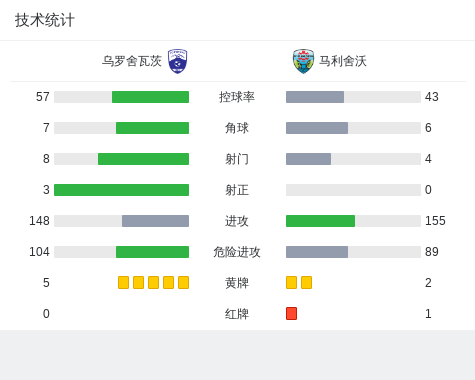Click 乌罗舍瓦茨's first yellow card icon

[x=123, y=283]
